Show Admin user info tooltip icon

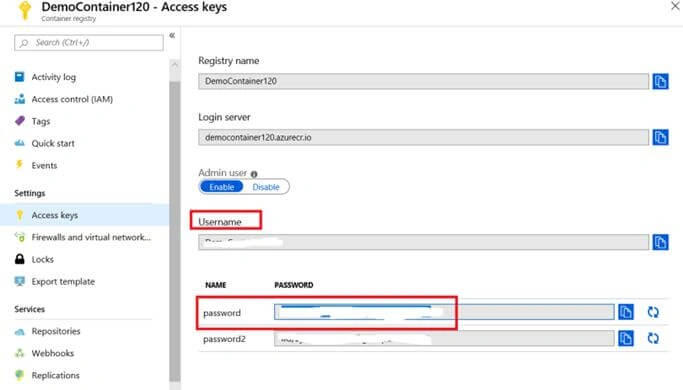pos(254,174)
